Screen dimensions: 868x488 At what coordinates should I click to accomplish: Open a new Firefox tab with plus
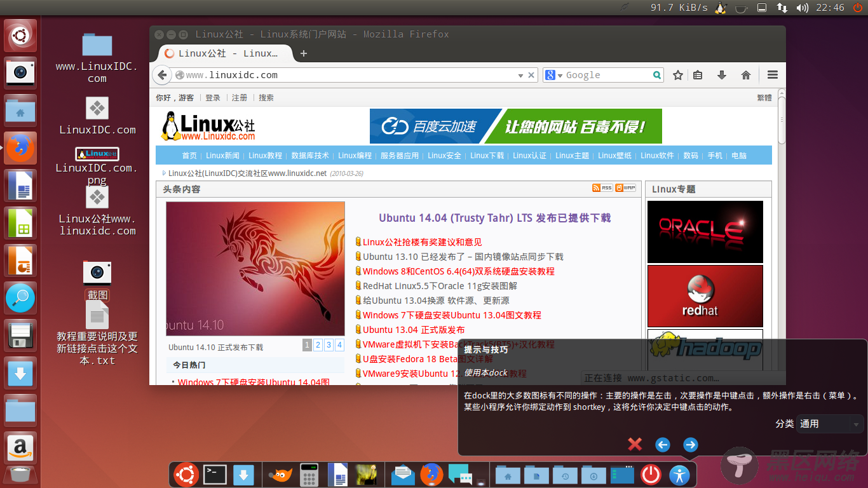tap(304, 53)
